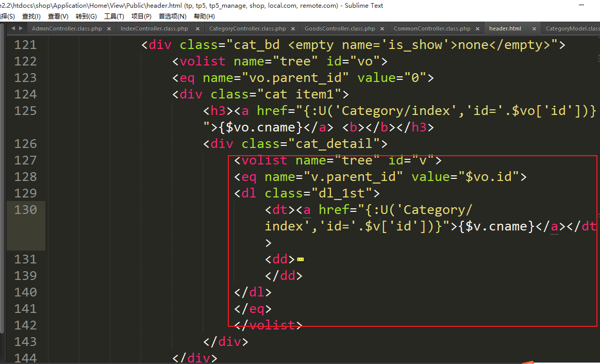Viewport: 600px width, 364px height.
Task: Close the header.html tab
Action: click(x=534, y=29)
